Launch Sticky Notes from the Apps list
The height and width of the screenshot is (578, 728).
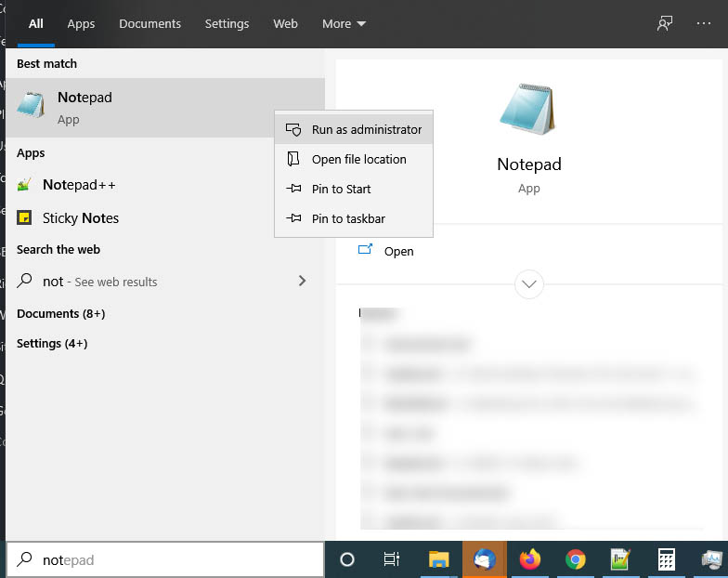[x=80, y=218]
